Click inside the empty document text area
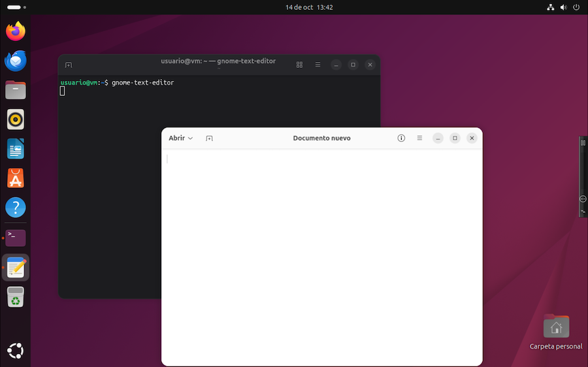 [321, 255]
